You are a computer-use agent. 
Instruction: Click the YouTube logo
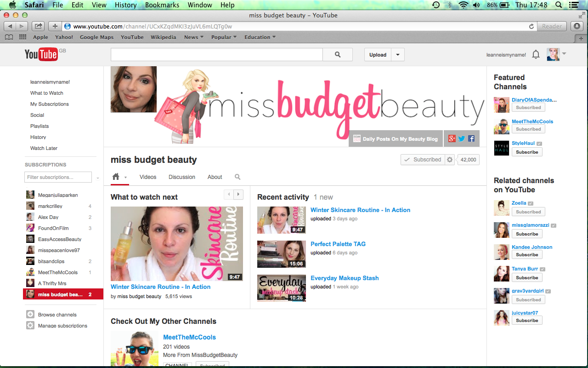click(x=41, y=55)
